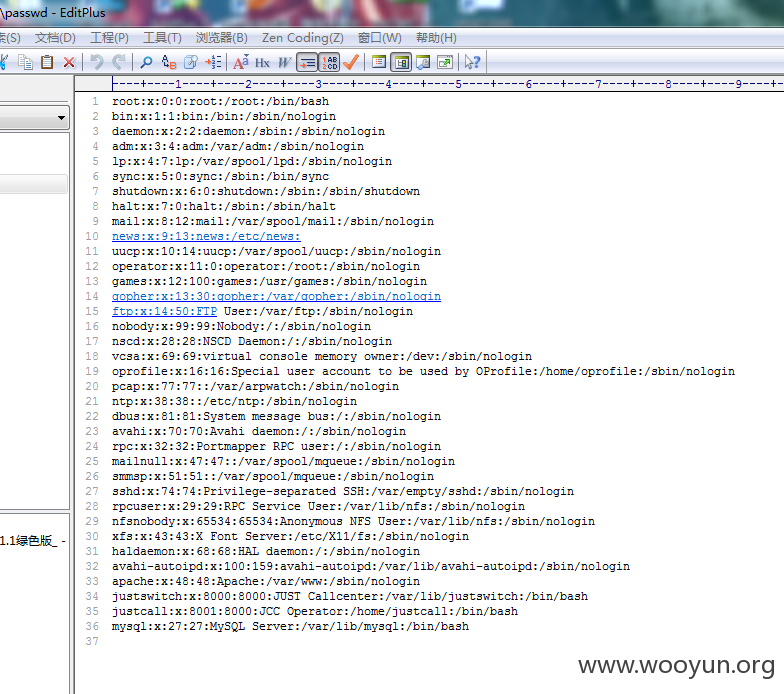
Task: Open the 工程(P) menu
Action: point(109,38)
